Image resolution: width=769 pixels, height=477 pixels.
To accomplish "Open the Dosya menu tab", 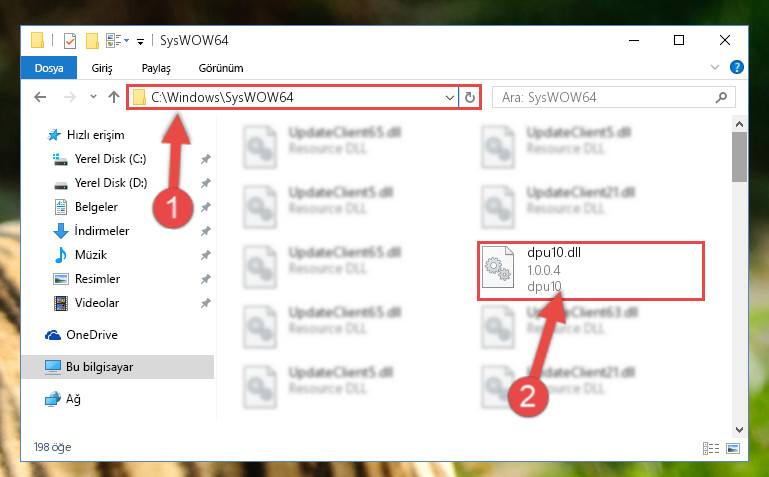I will [x=49, y=68].
